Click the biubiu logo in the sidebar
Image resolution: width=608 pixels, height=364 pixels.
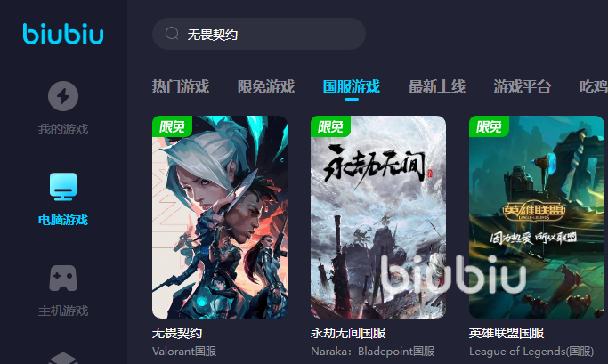pyautogui.click(x=63, y=34)
